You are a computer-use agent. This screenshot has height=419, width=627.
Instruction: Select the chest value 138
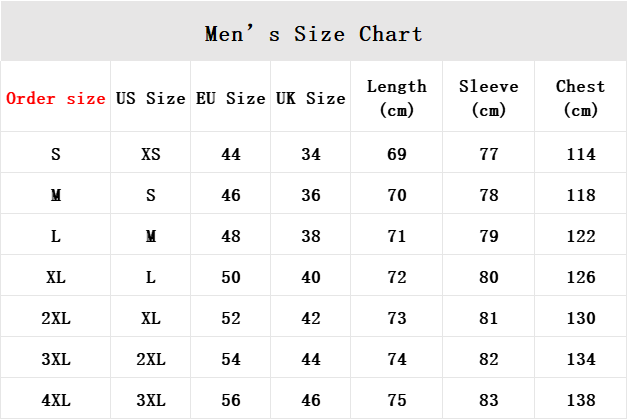point(581,400)
